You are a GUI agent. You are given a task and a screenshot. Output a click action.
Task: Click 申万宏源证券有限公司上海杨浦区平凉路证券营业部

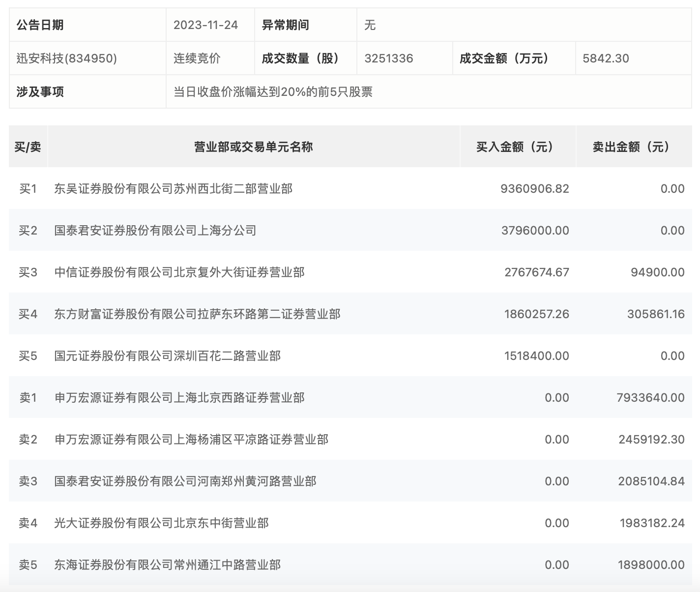coord(191,439)
